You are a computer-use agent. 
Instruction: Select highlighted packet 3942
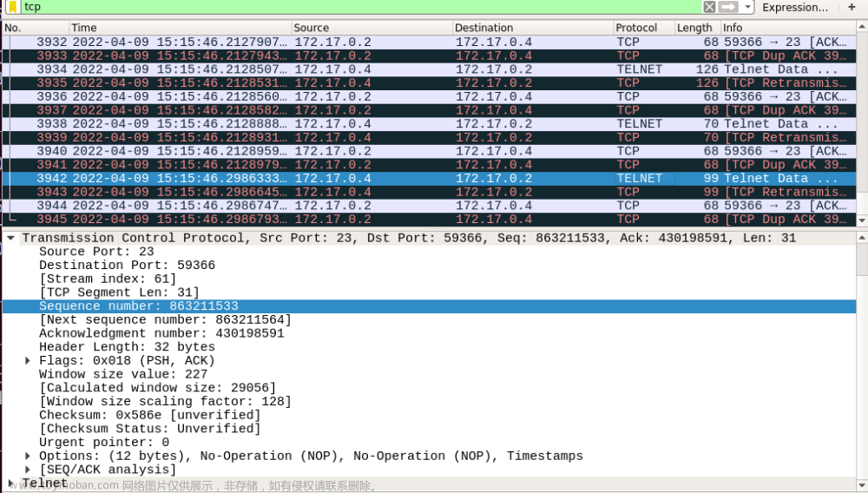click(429, 178)
